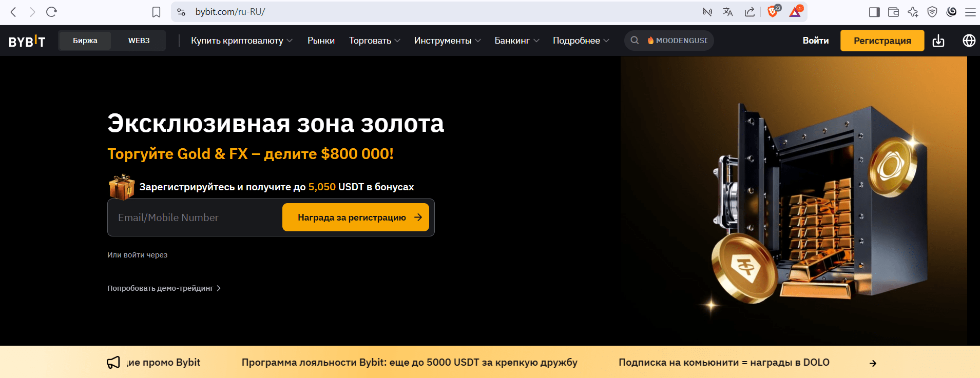The image size is (980, 378).
Task: Click the autoplay blocked icon in address bar
Action: (707, 12)
